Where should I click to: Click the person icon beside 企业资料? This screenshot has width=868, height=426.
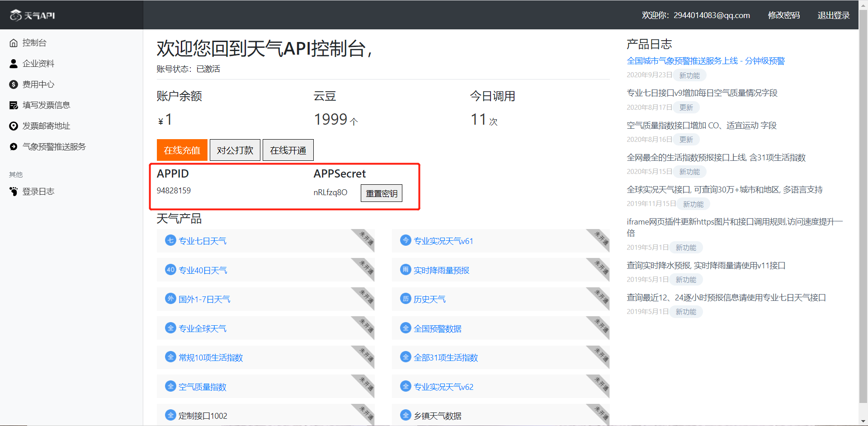tap(14, 64)
